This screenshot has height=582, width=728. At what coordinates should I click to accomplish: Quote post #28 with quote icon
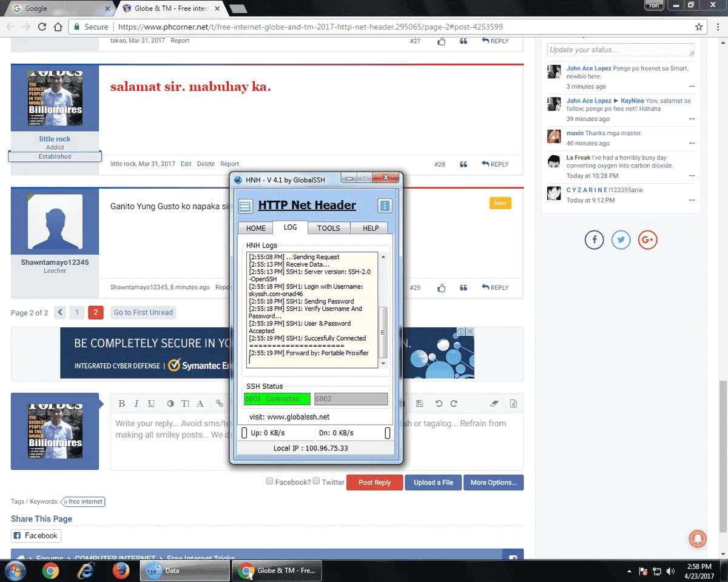pyautogui.click(x=463, y=164)
